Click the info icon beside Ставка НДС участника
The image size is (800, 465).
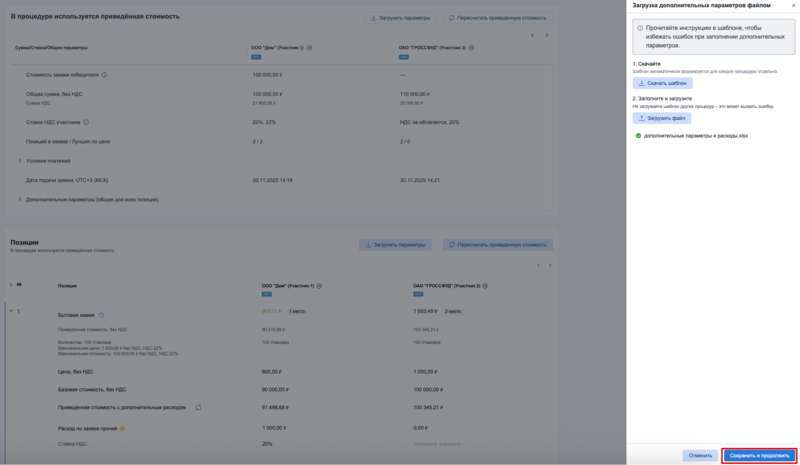(x=86, y=122)
